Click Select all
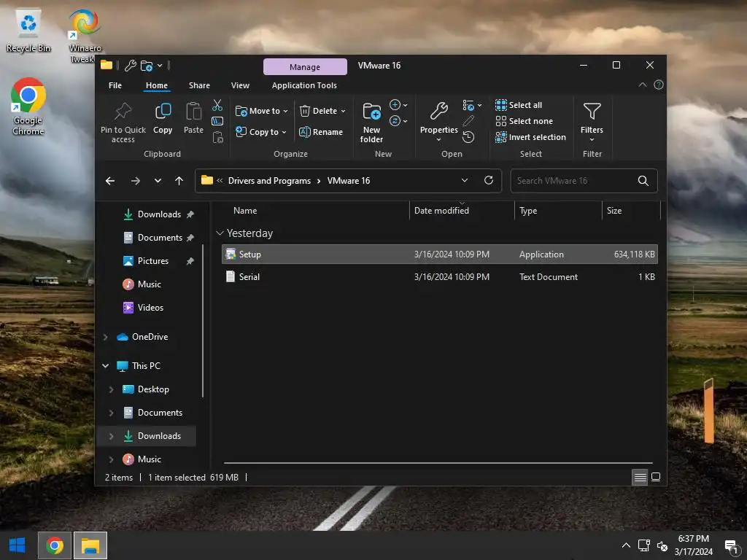Image resolution: width=747 pixels, height=560 pixels. tap(519, 105)
